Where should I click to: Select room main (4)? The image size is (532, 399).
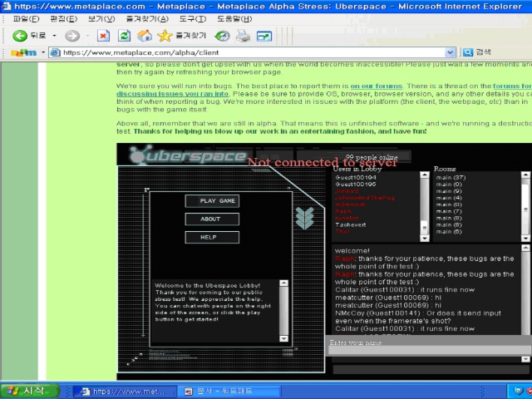[449, 198]
